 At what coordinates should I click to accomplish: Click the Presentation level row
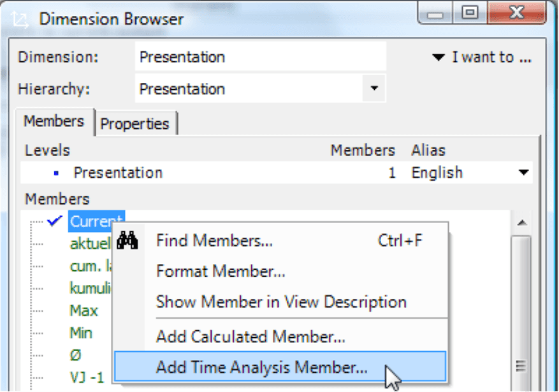[191, 173]
